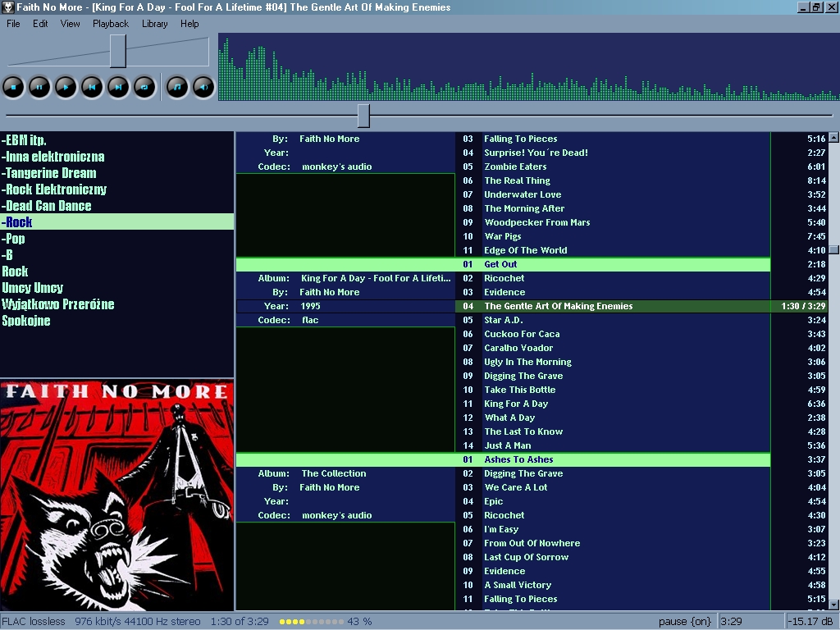Select the track 'From Out Of Nowhere'
Screen dimensions: 840x630
[641, 543]
